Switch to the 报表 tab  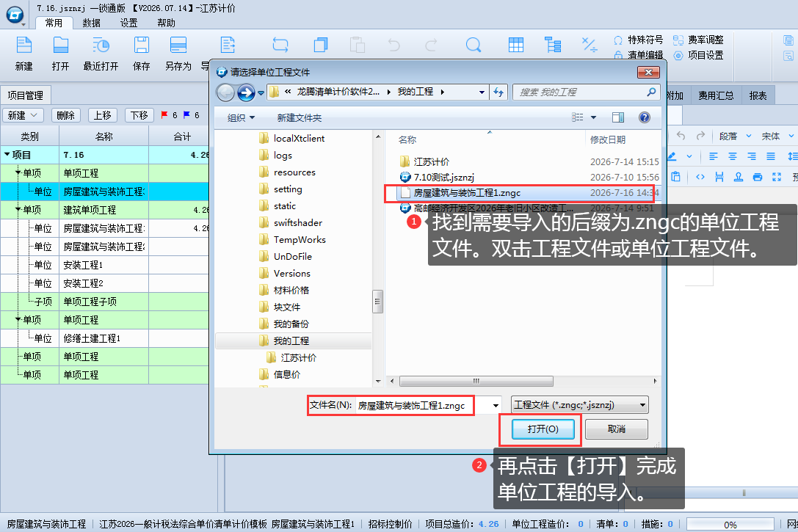tap(758, 95)
